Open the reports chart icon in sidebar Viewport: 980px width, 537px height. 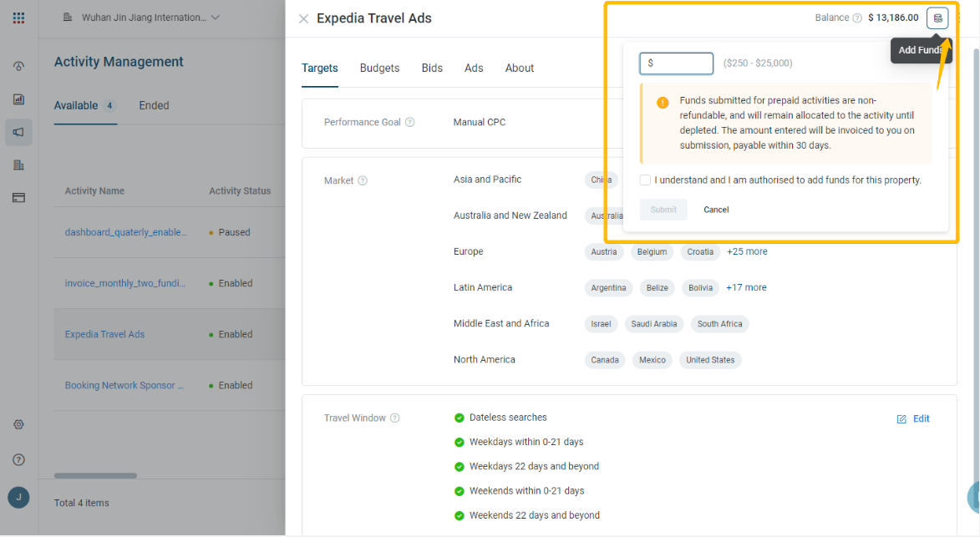point(18,99)
